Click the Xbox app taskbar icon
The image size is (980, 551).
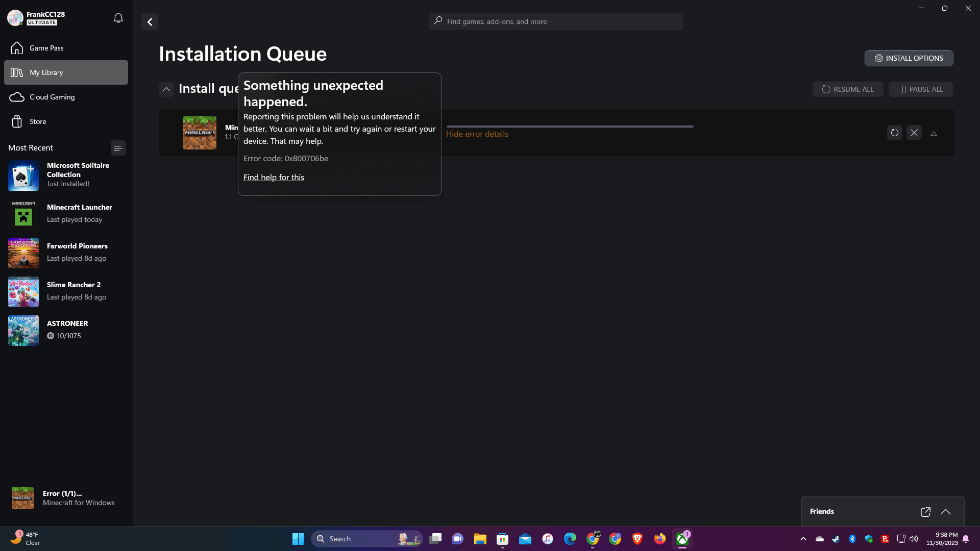pos(682,539)
